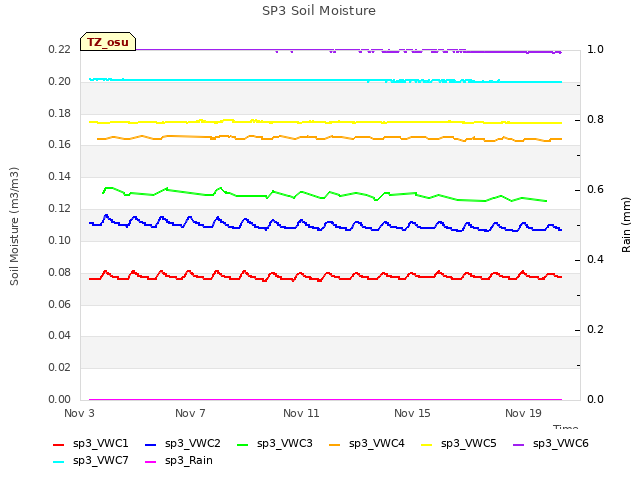Screen dimensions: 640x480
Task: Click the 0.04 left axis tick label
Action: click(60, 336)
